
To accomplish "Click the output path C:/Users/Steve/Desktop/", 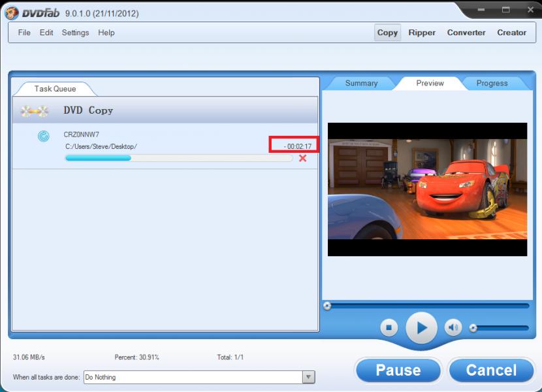I will tap(101, 147).
